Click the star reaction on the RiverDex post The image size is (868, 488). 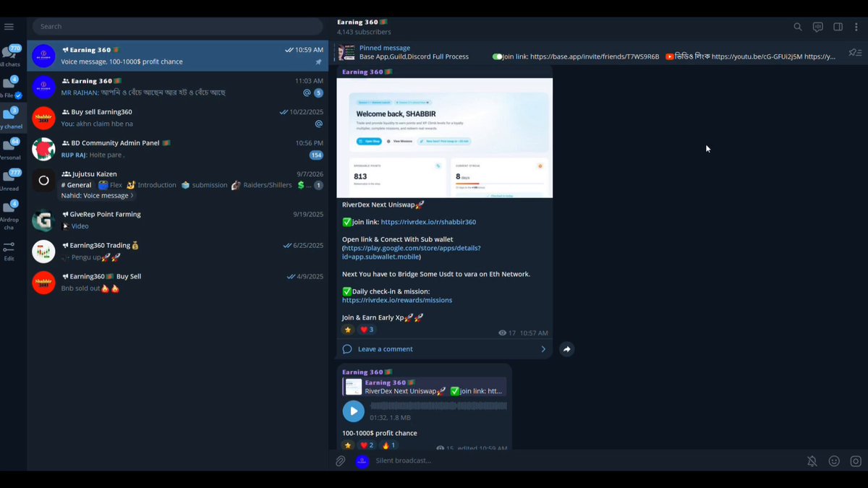click(x=348, y=330)
